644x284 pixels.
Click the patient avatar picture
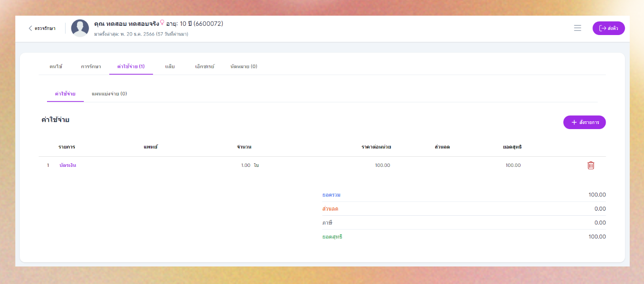(80, 28)
